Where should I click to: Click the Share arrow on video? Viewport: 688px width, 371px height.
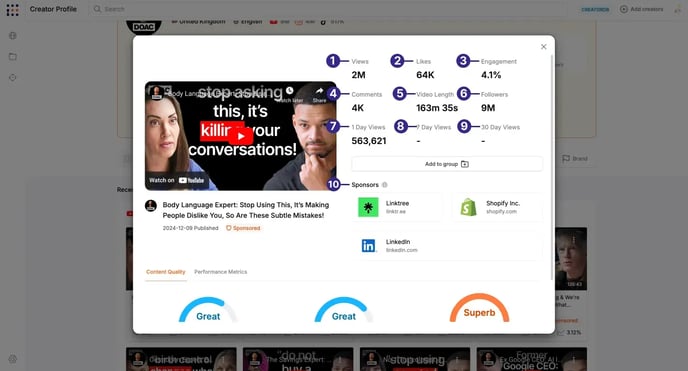coord(319,91)
